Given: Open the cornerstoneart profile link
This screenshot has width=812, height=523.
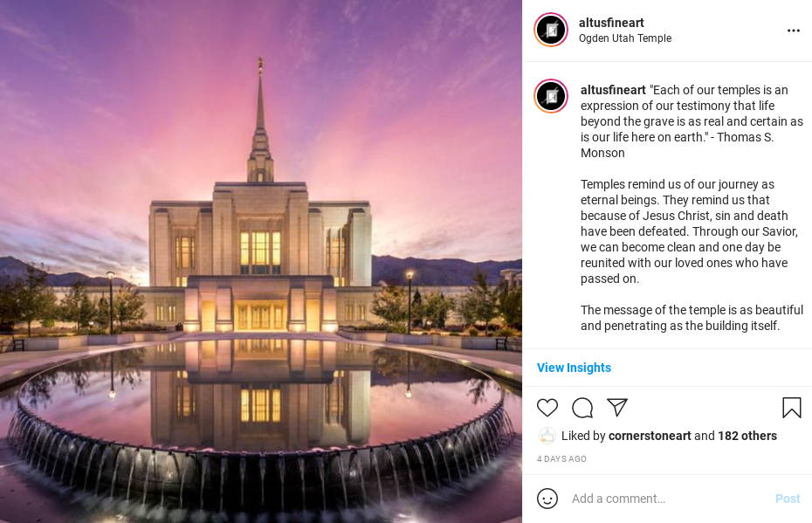Looking at the screenshot, I should [x=650, y=436].
